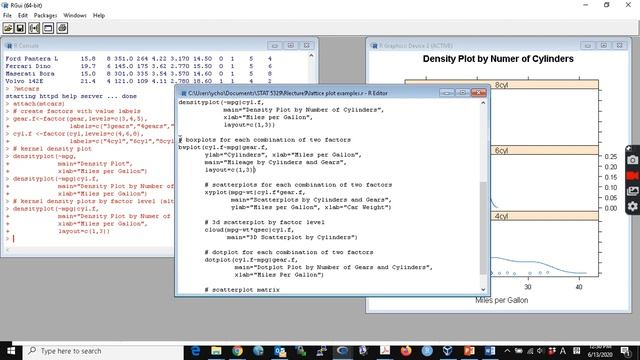Open Outlook from the taskbar
Viewport: 640px width, 360px height.
coord(280,351)
